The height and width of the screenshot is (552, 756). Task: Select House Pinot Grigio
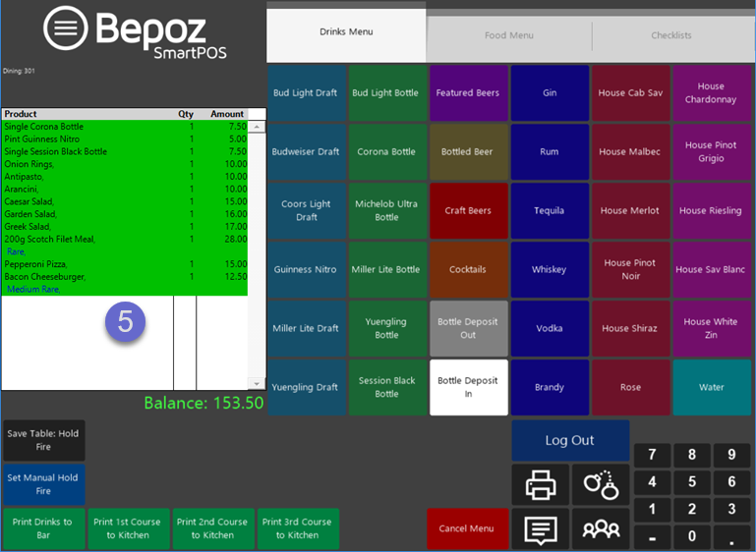click(712, 151)
